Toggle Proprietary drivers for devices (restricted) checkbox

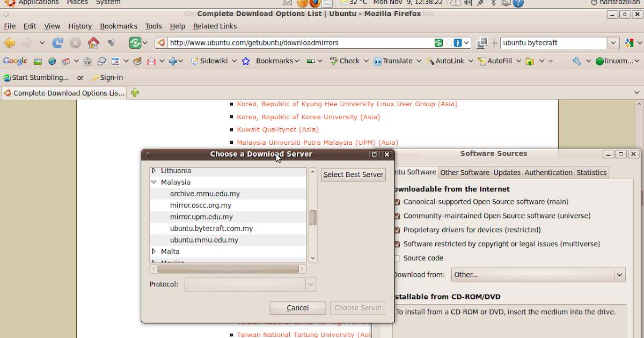click(x=397, y=230)
